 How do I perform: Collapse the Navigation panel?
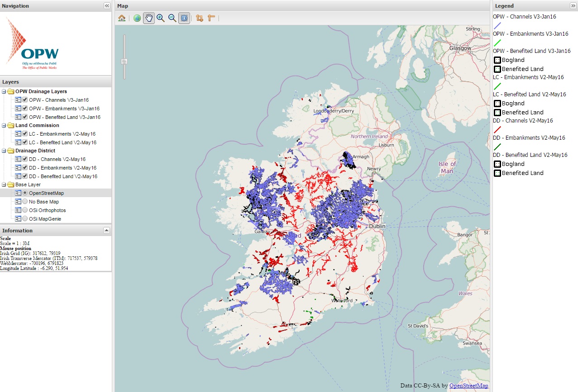point(107,6)
